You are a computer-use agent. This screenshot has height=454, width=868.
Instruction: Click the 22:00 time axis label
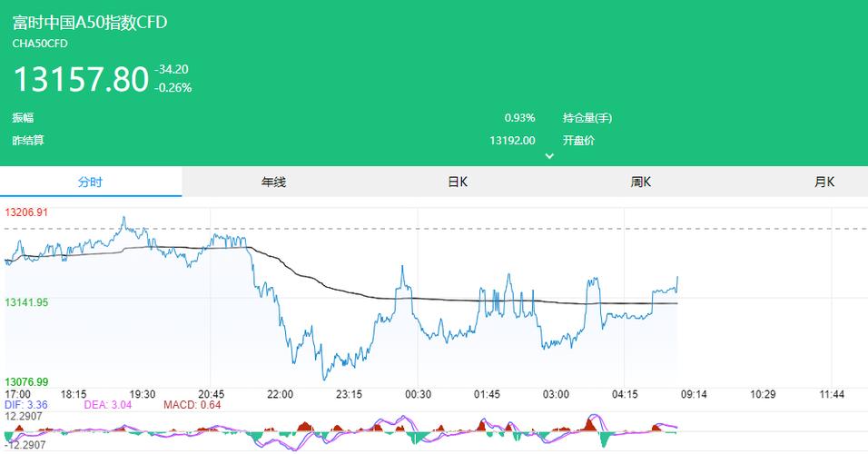point(281,394)
